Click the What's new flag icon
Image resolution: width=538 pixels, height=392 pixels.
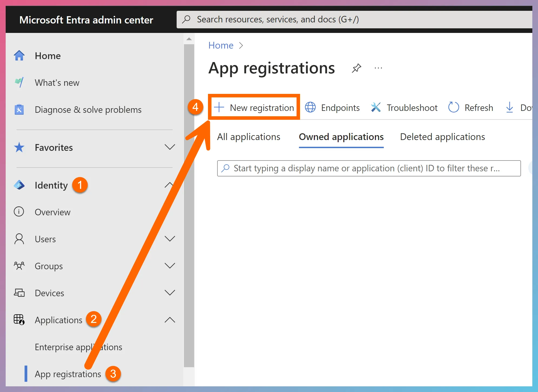point(19,83)
